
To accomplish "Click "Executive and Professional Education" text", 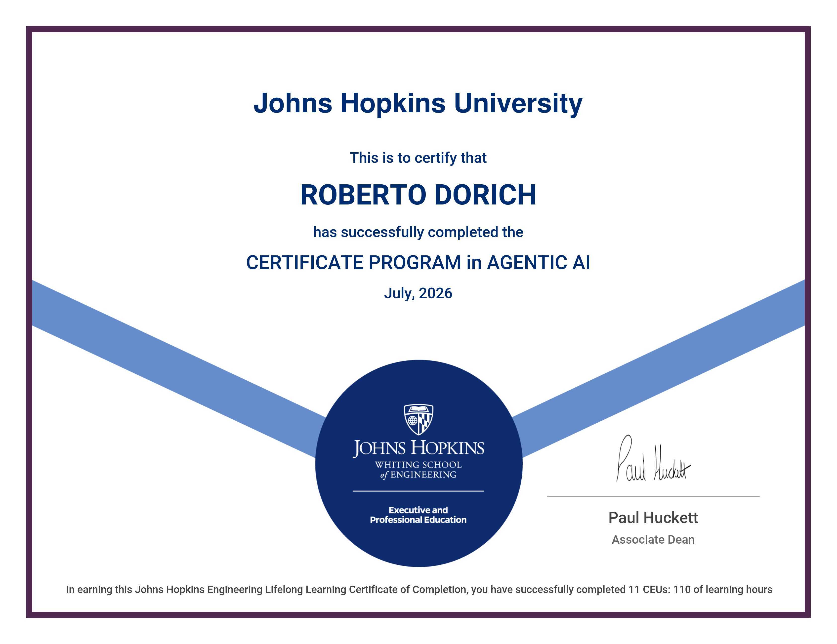I will click(x=418, y=515).
